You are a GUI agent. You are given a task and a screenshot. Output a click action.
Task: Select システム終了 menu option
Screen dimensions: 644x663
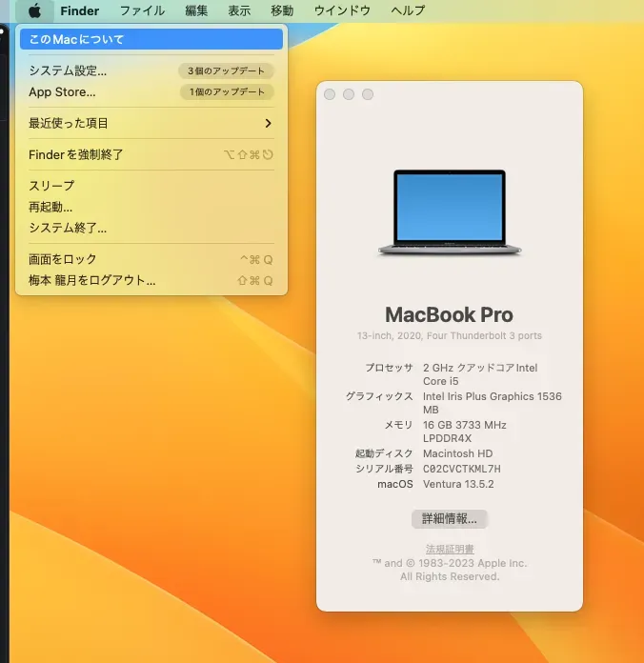[x=68, y=228]
